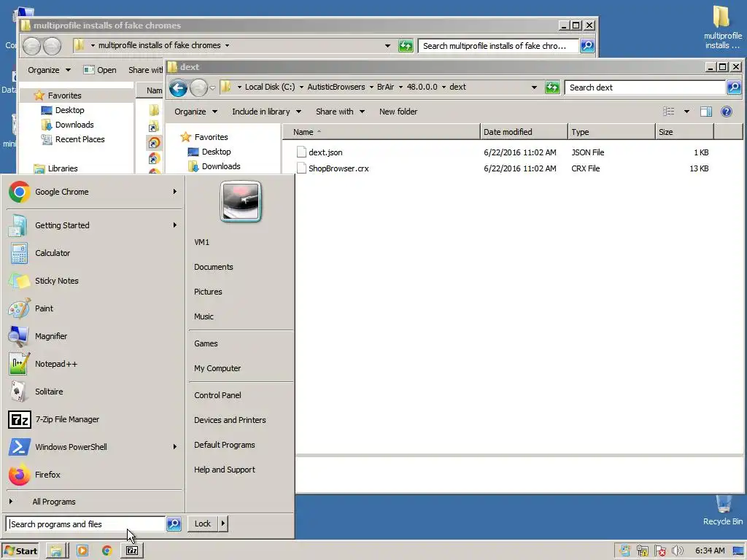Click AutisticBrowsers in breadcrumb path
The height and width of the screenshot is (560, 747).
click(x=336, y=87)
